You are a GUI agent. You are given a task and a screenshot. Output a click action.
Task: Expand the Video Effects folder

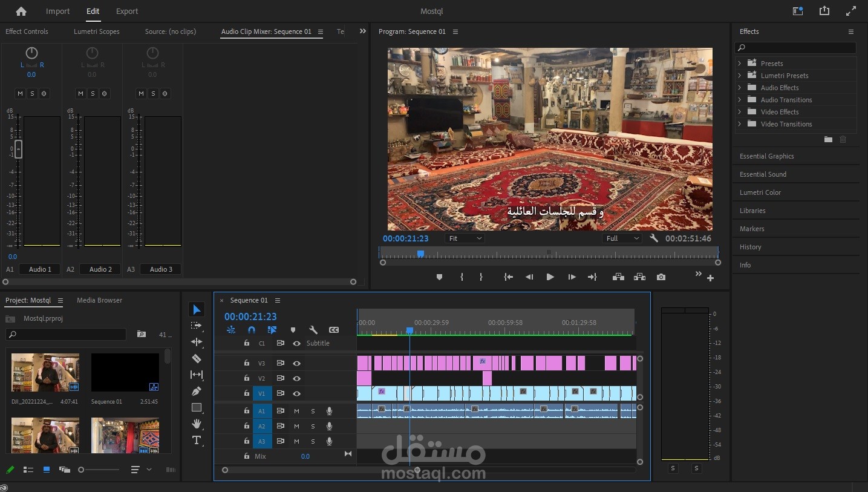coord(739,112)
